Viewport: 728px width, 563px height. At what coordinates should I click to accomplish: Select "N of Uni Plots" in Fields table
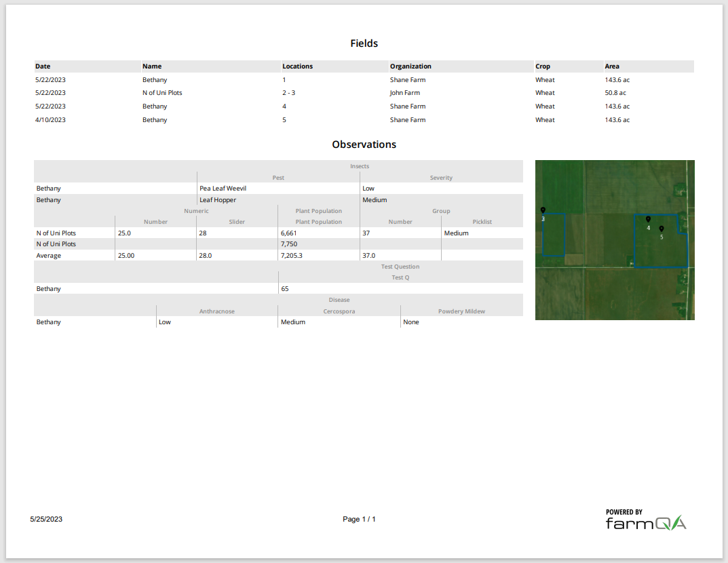[162, 93]
